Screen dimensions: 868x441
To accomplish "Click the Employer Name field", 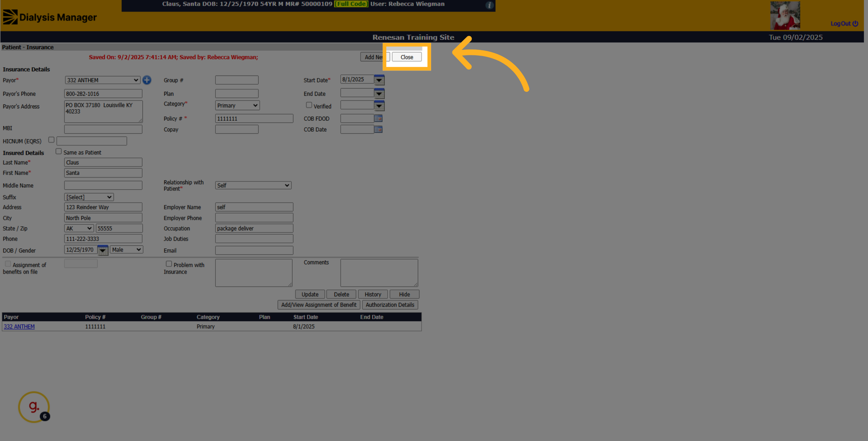I will (254, 207).
